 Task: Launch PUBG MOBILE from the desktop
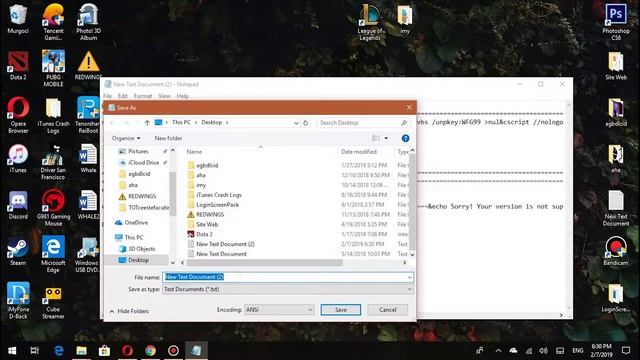coord(53,69)
